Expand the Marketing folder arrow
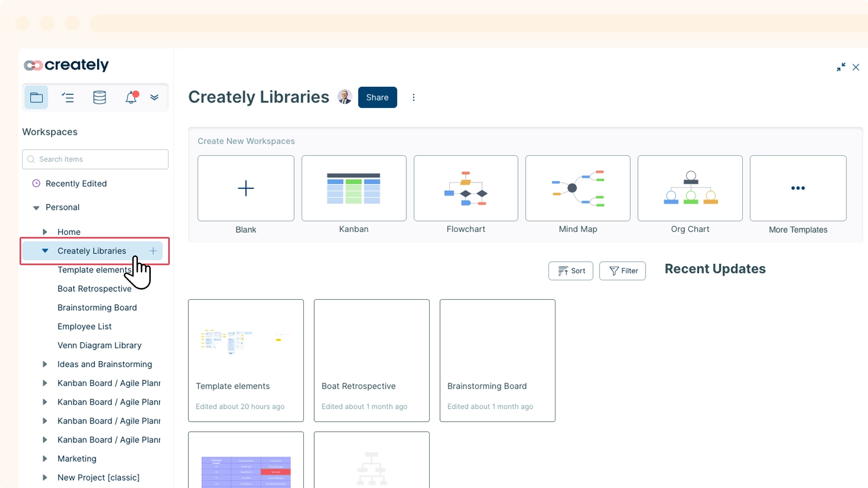The height and width of the screenshot is (488, 868). 45,459
